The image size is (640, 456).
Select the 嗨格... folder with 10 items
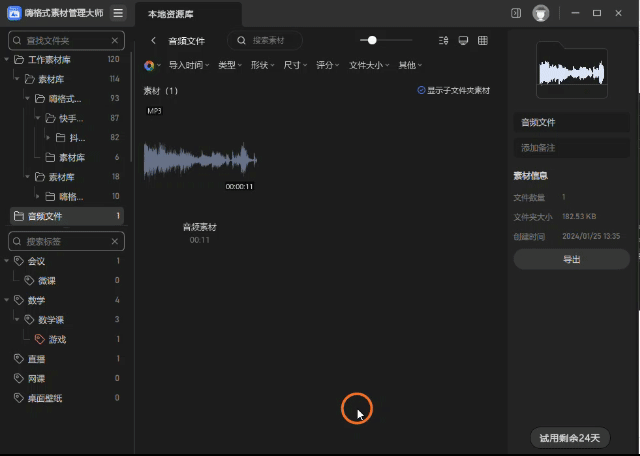point(67,196)
